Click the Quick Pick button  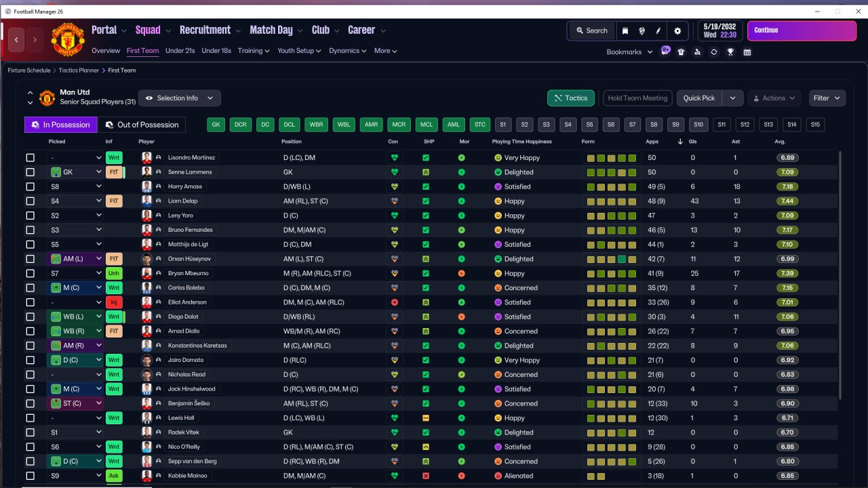699,98
